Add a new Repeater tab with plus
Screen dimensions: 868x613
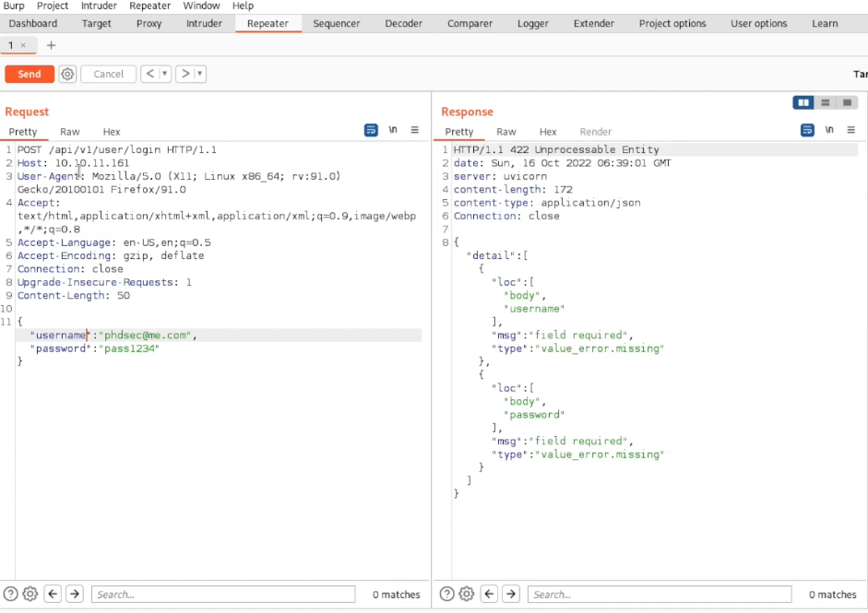tap(51, 45)
